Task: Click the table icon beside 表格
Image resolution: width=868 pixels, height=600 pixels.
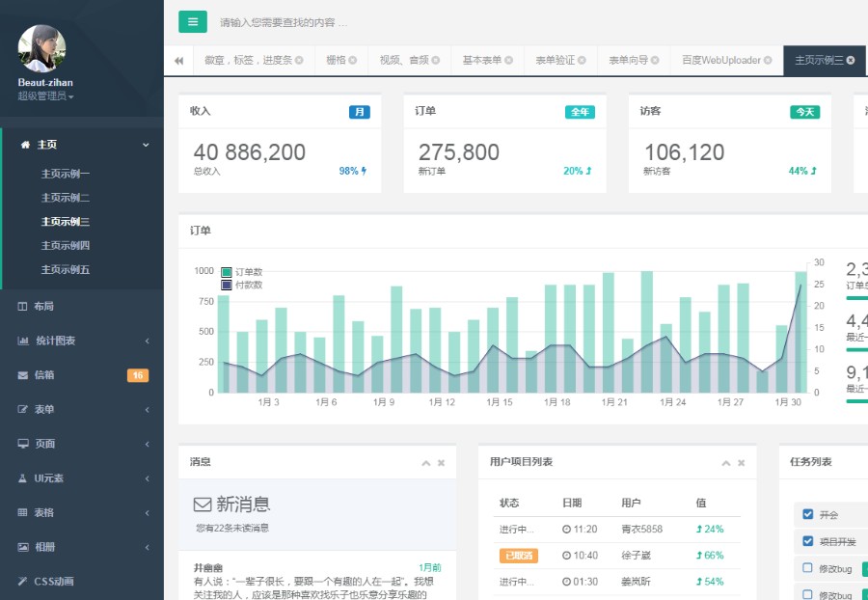Action: tap(22, 512)
